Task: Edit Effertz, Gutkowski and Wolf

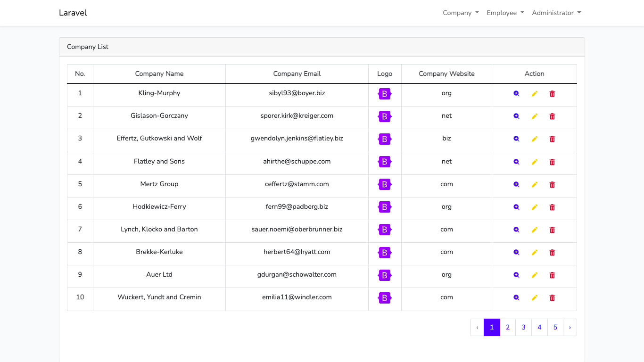Action: (x=534, y=139)
